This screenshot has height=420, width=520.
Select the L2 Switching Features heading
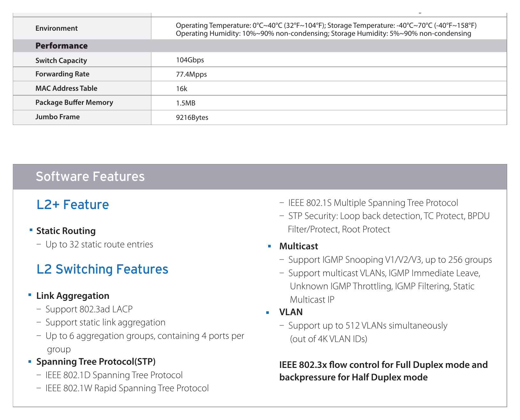pyautogui.click(x=102, y=269)
